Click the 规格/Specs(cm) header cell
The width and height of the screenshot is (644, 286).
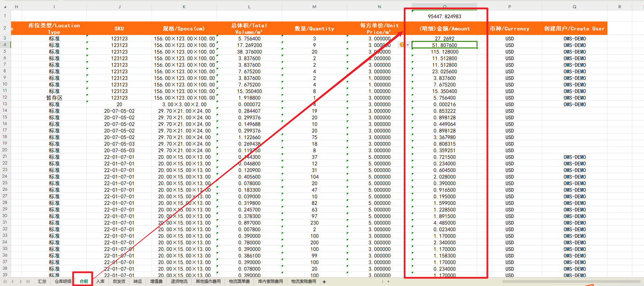click(x=184, y=28)
